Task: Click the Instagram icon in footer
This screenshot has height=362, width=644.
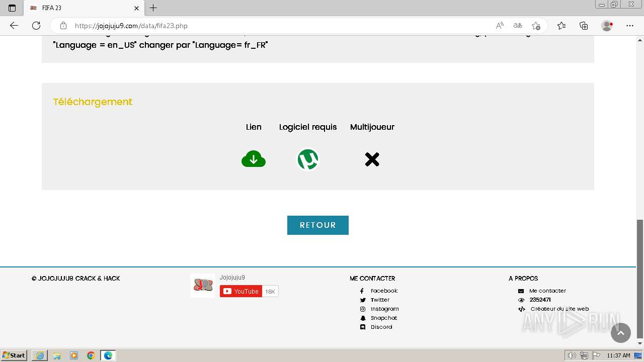Action: coord(362,309)
